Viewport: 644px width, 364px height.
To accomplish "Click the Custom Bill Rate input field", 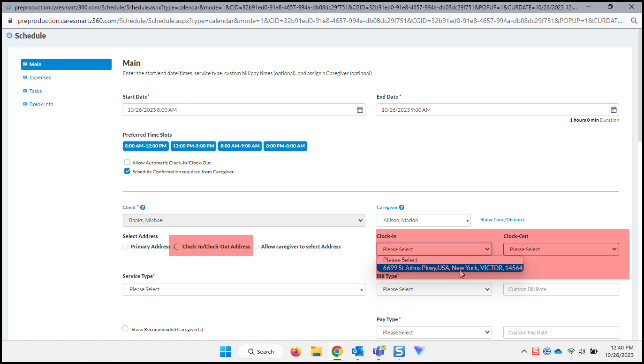I will 561,289.
